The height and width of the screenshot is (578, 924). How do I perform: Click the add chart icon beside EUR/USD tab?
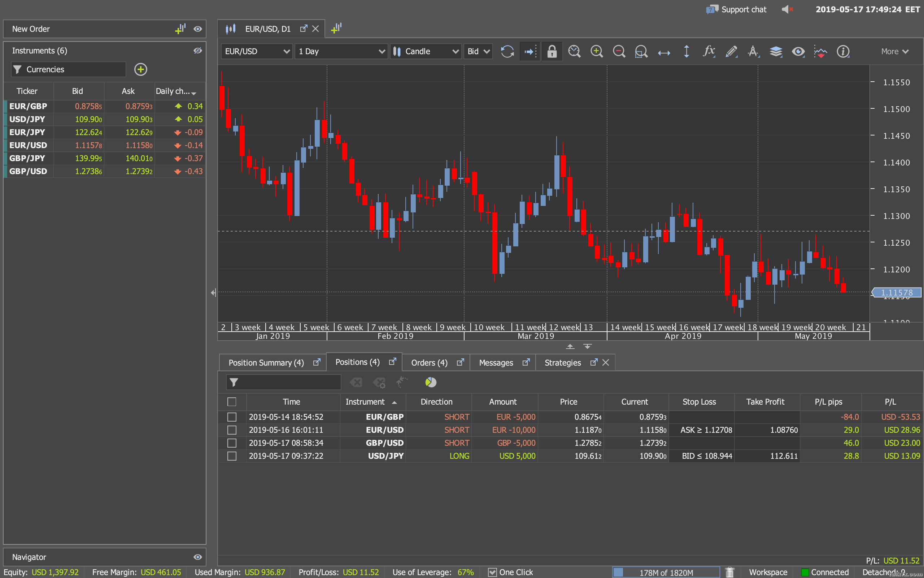pyautogui.click(x=336, y=28)
